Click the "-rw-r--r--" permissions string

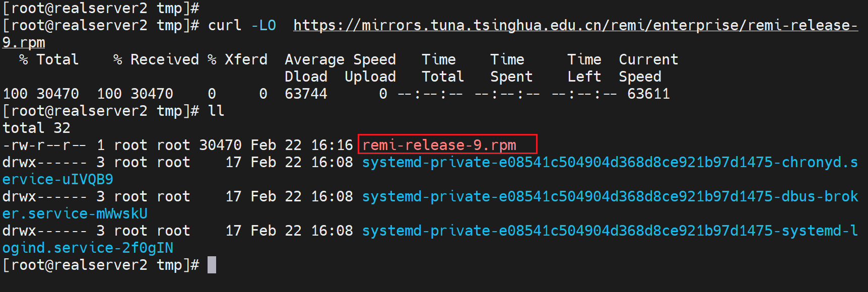pos(44,145)
